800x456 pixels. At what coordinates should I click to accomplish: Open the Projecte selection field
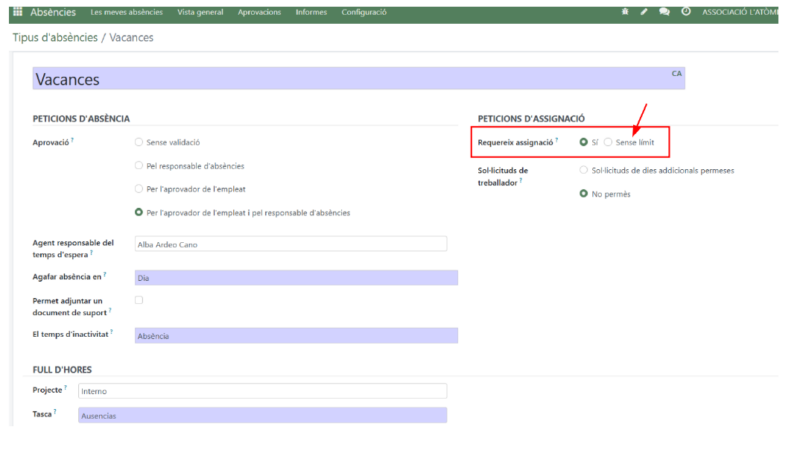tap(262, 391)
